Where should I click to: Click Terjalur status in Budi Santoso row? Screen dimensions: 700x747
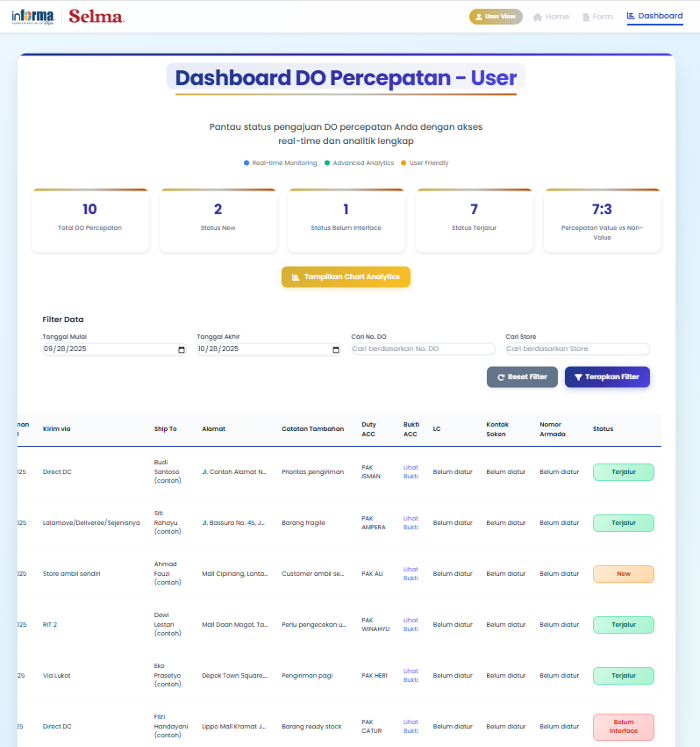(624, 472)
